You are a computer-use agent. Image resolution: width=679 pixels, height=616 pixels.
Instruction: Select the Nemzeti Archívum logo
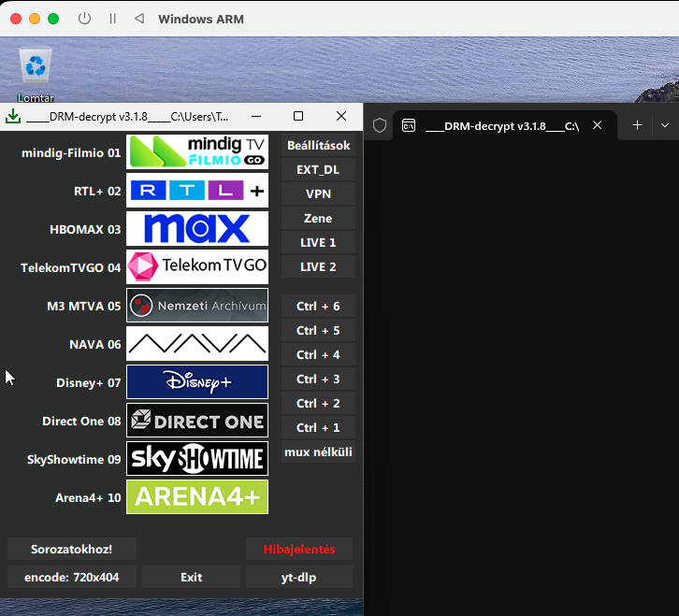pos(197,305)
